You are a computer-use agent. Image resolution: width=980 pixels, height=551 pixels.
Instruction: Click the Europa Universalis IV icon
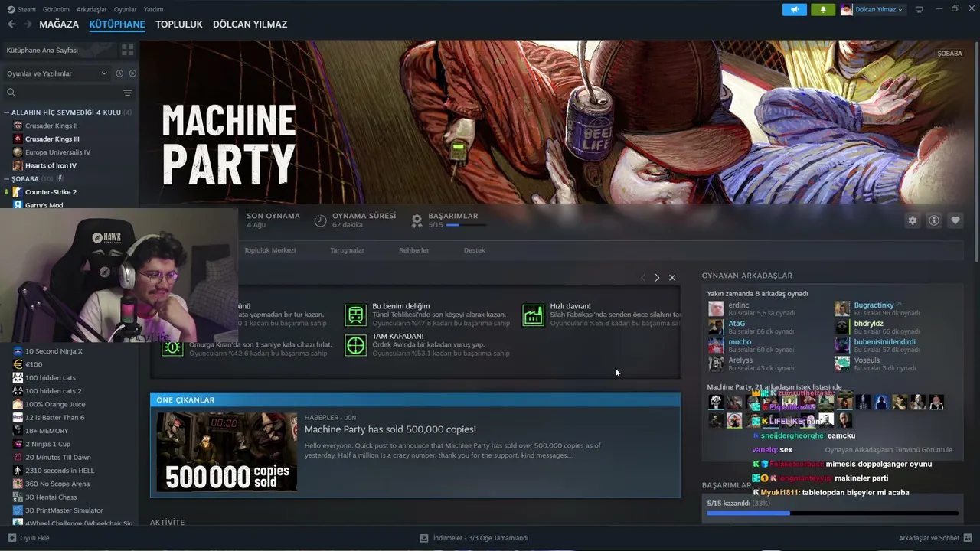click(x=18, y=152)
